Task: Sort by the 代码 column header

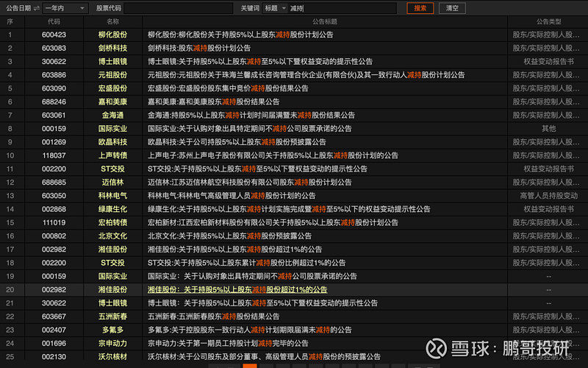Action: tap(54, 22)
